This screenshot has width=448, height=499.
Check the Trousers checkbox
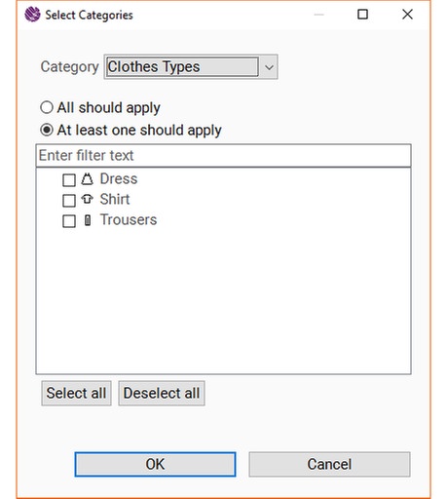point(69,221)
